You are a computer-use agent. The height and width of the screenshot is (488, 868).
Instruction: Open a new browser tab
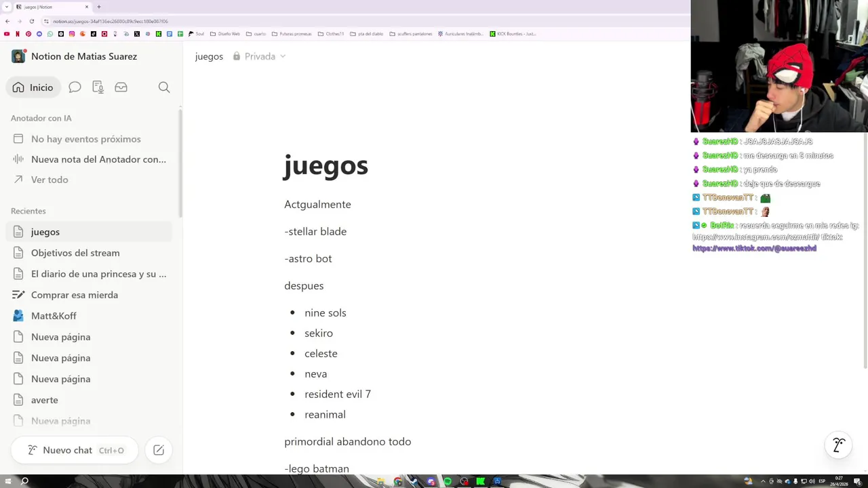[x=99, y=7]
